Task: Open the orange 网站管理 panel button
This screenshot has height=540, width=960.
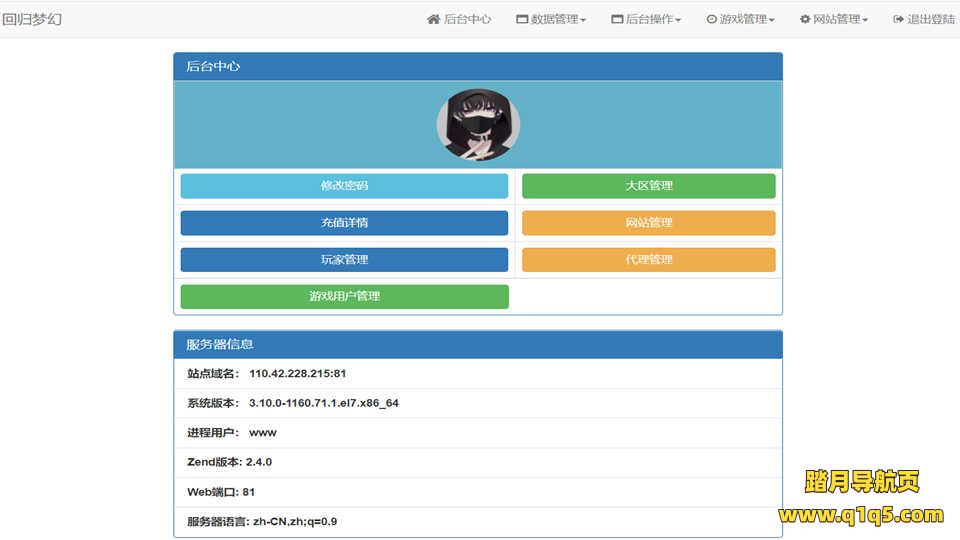Action: pos(648,223)
